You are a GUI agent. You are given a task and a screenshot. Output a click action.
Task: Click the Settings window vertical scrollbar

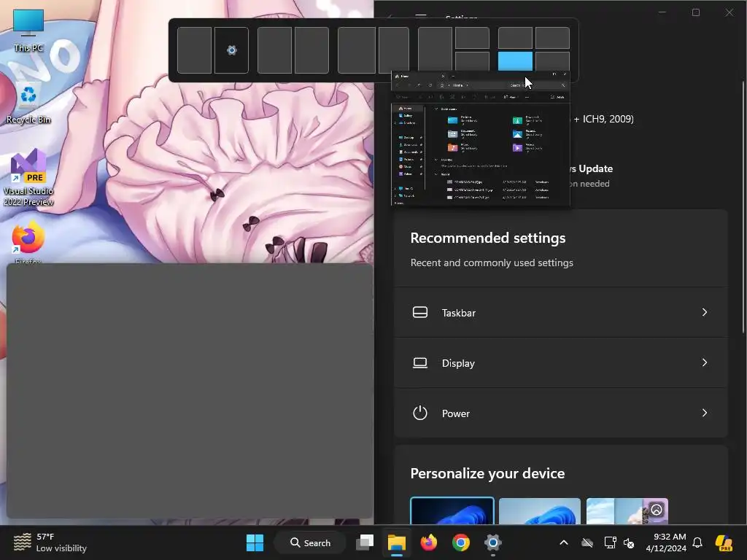pyautogui.click(x=743, y=207)
